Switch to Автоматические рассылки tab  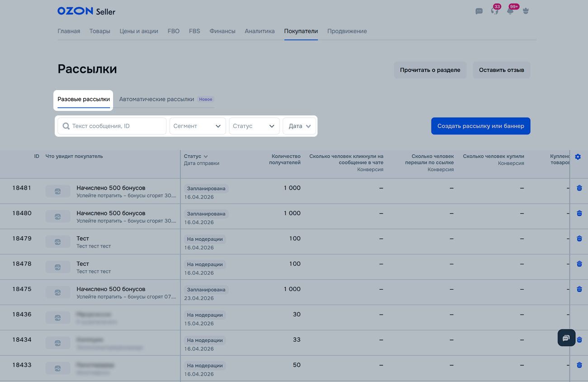point(156,99)
